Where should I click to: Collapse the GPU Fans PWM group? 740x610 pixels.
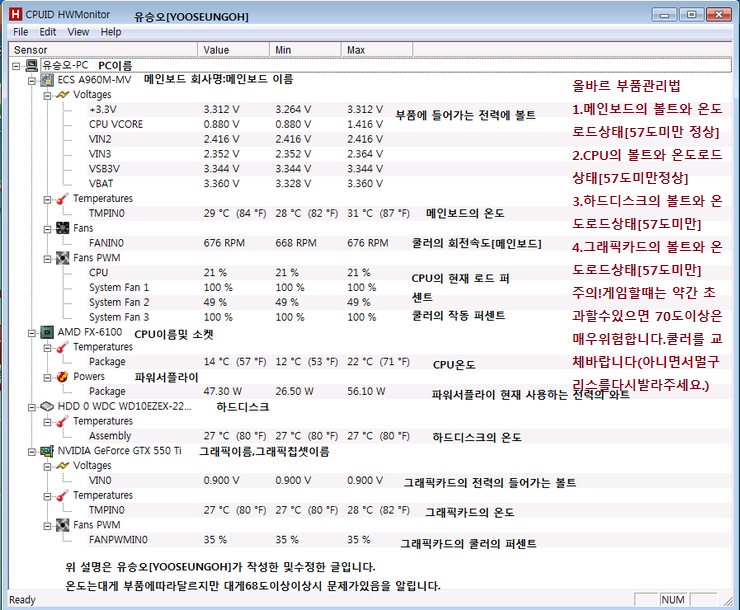(47, 526)
